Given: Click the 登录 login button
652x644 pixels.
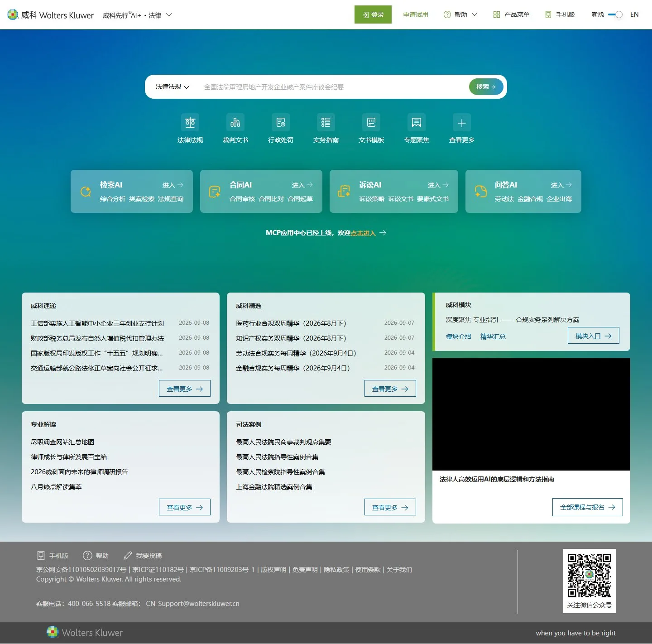Looking at the screenshot, I should (x=373, y=14).
